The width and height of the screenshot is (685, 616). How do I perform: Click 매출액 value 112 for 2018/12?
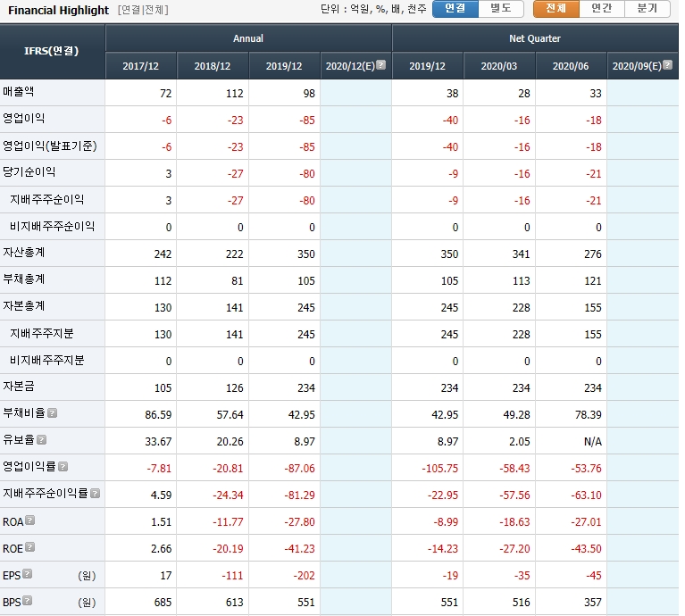pos(235,94)
